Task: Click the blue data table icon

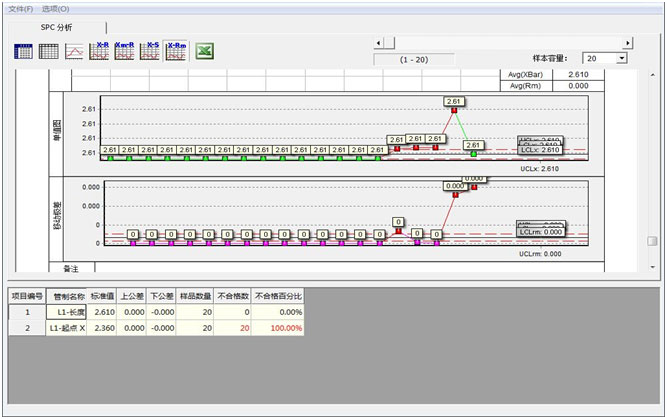Action: tap(23, 51)
